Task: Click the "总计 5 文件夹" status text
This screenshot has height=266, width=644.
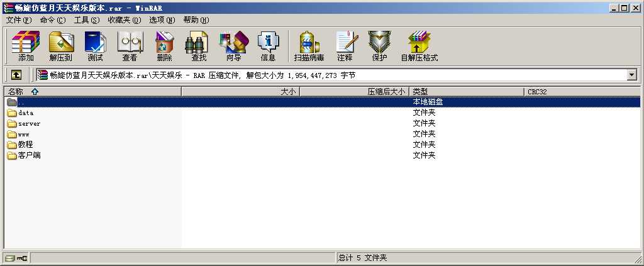Action: pos(362,258)
